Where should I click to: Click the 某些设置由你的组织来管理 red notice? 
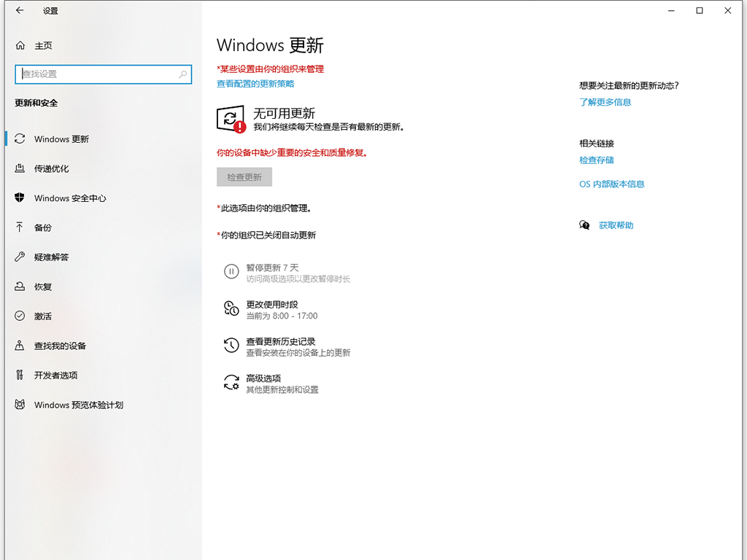coord(270,69)
